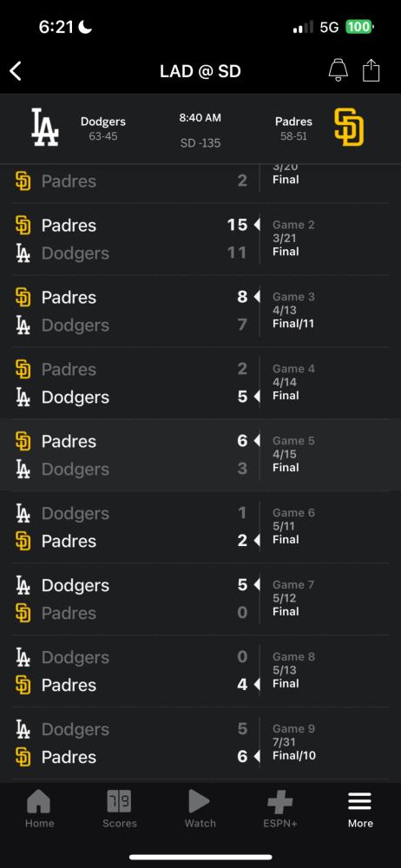This screenshot has height=868, width=401.
Task: Tap the notification bell icon
Action: coord(338,70)
